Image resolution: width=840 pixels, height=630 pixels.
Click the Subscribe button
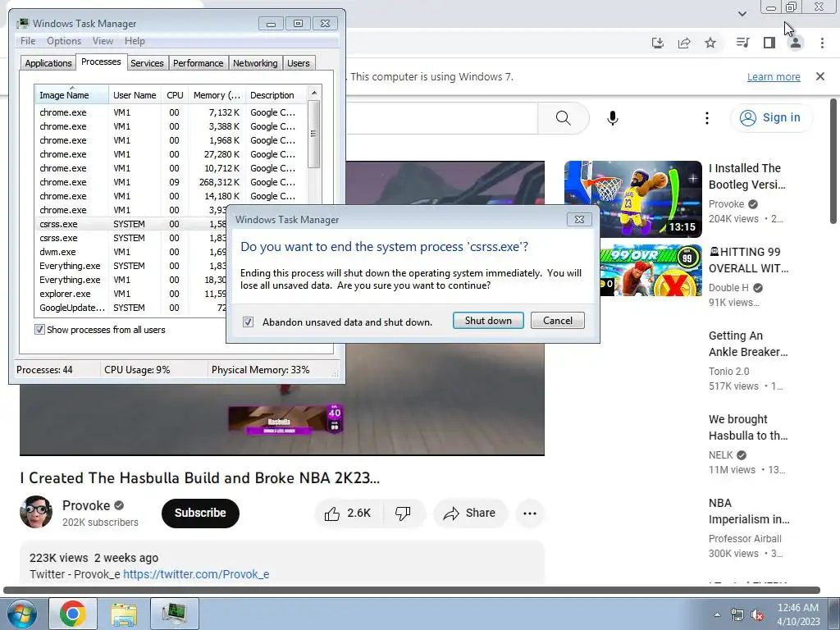pyautogui.click(x=200, y=514)
